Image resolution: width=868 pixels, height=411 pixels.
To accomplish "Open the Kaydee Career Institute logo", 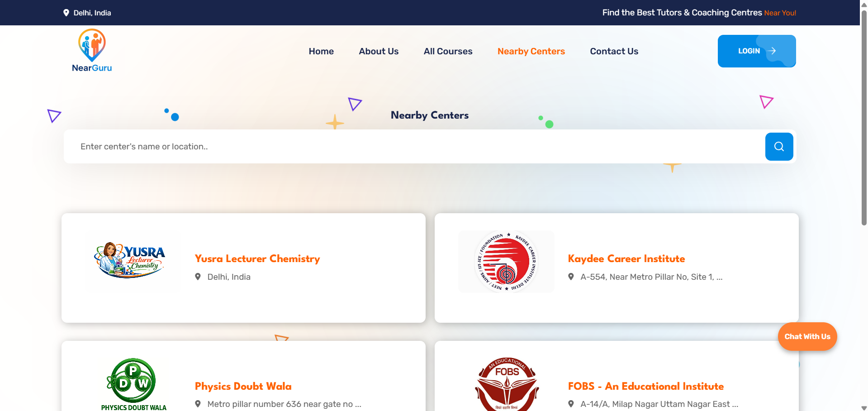I will tap(506, 262).
